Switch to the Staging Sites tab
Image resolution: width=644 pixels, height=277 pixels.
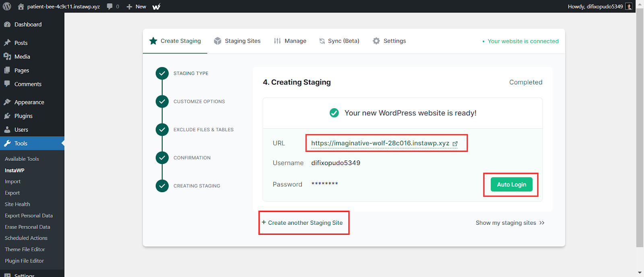pyautogui.click(x=237, y=41)
